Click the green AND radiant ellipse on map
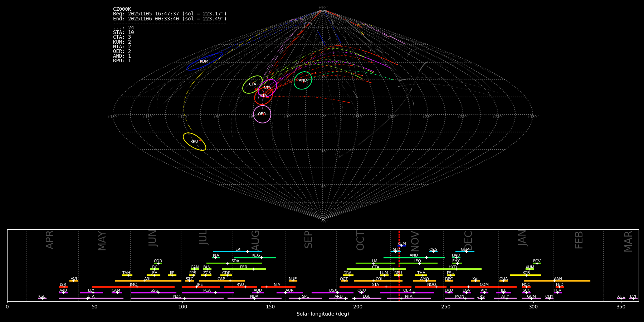The image size is (644, 322). [x=303, y=80]
